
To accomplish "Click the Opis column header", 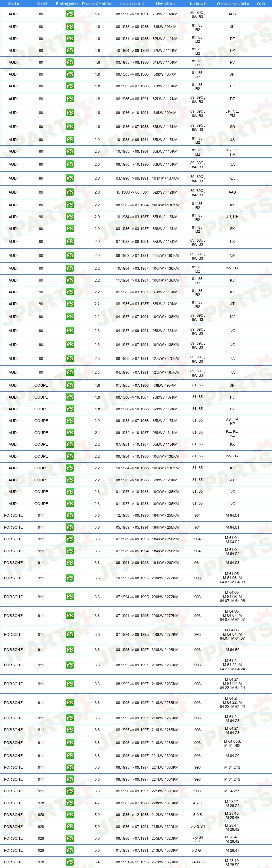I will coord(261,4).
